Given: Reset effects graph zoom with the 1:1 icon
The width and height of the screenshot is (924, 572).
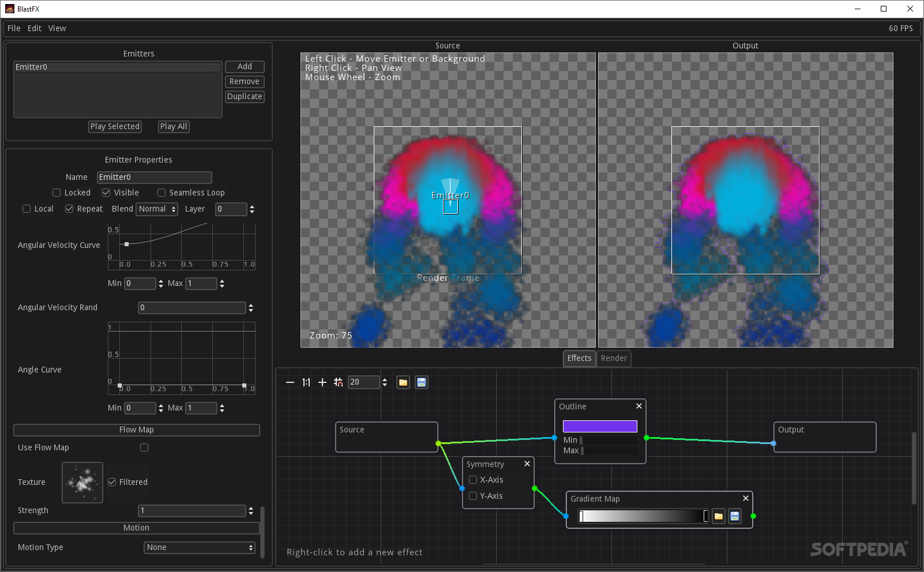Looking at the screenshot, I should 306,382.
